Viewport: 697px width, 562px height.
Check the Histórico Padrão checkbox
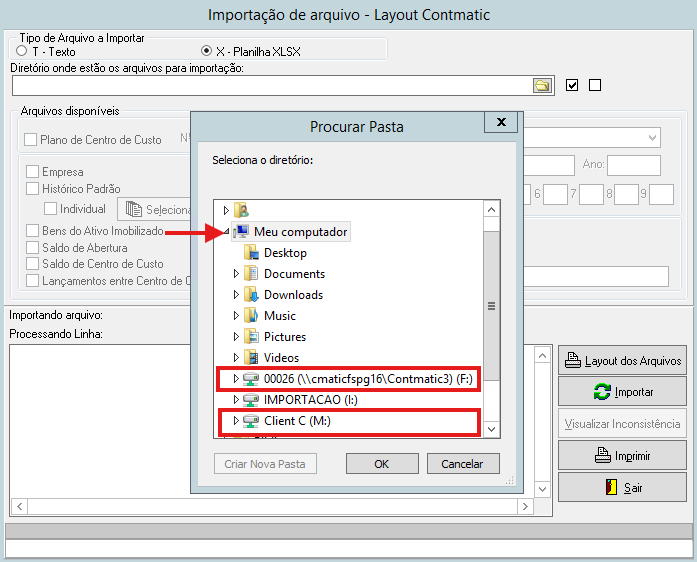32,189
